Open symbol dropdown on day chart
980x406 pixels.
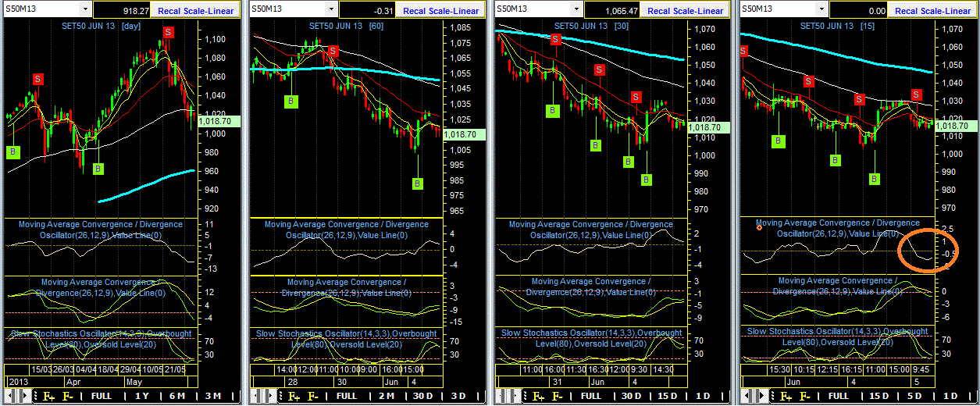pos(84,9)
